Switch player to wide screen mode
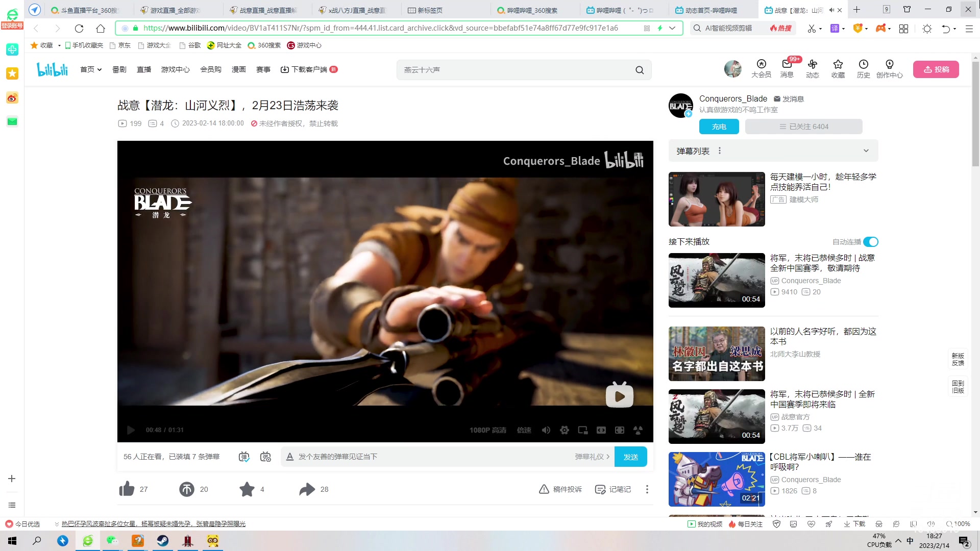This screenshot has height=551, width=980. 601,430
